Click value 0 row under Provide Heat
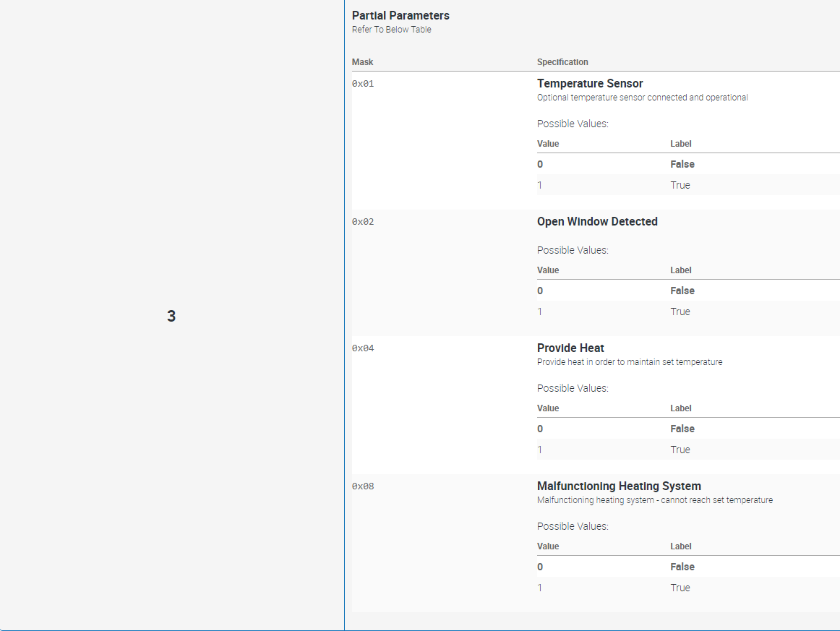 point(539,429)
